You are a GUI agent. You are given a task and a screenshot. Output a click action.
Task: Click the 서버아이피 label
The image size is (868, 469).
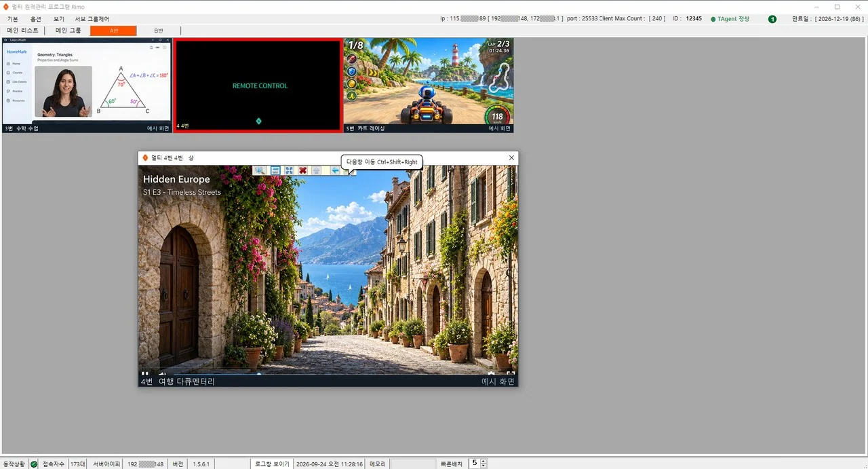106,464
